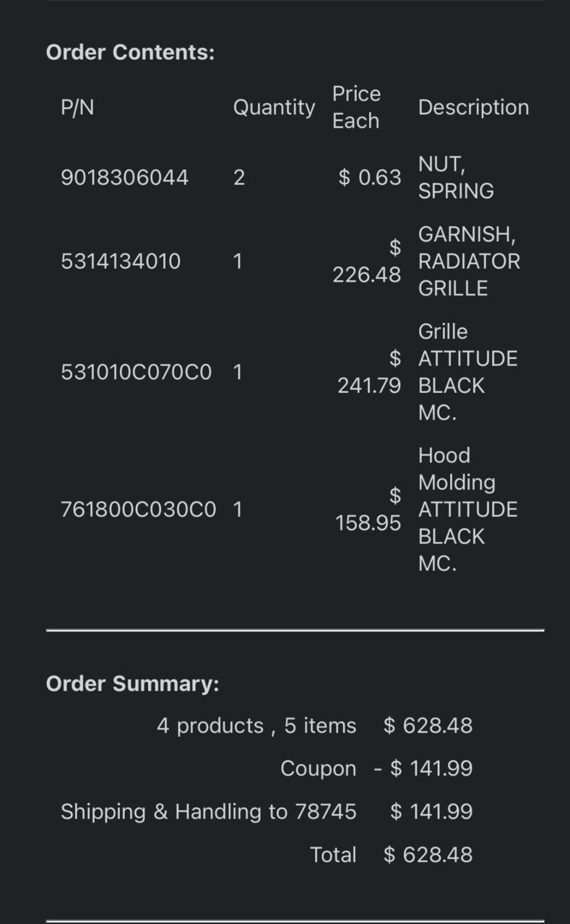570x924 pixels.
Task: Click the 4 products, 5 items line
Action: (x=256, y=726)
